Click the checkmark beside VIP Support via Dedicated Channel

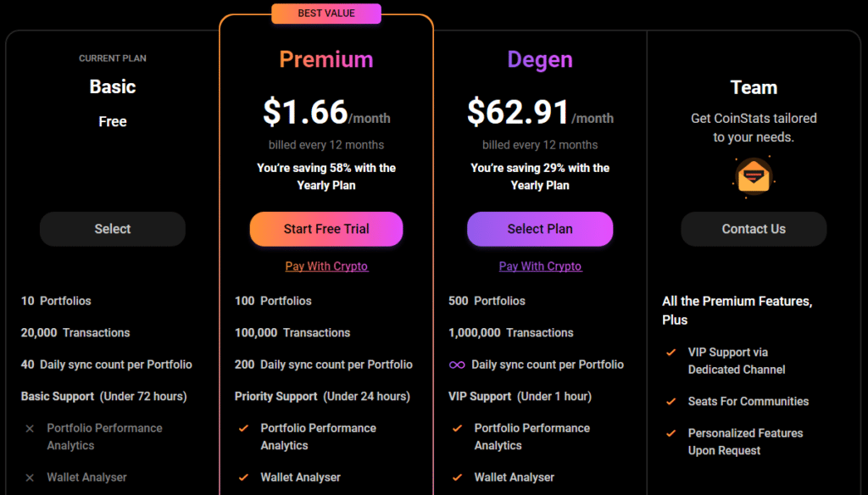[x=671, y=352]
